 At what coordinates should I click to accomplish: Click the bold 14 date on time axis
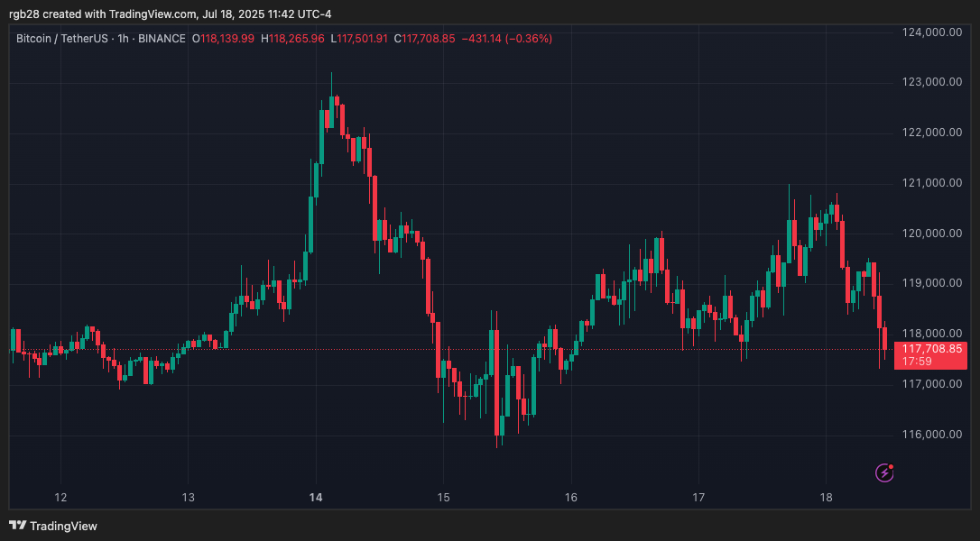(316, 497)
